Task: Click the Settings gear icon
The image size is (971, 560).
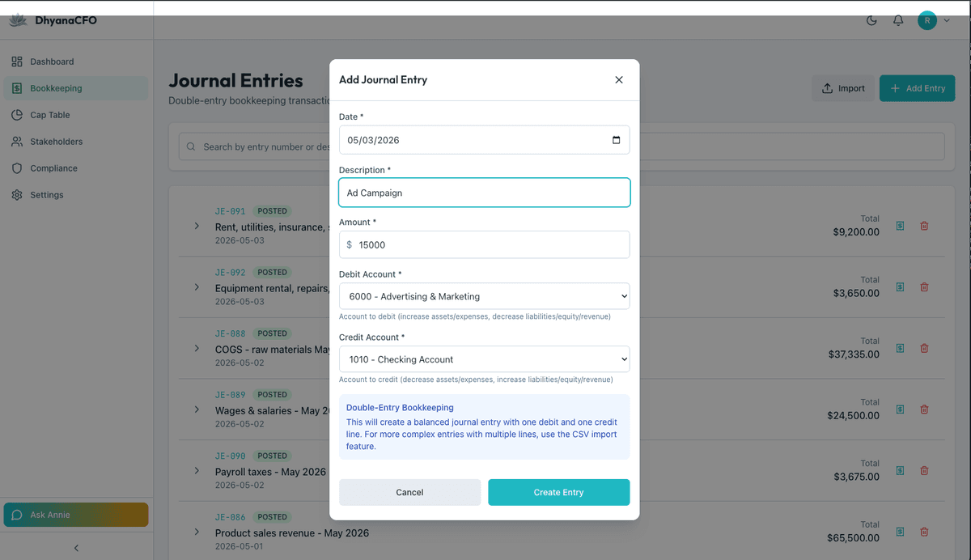Action: click(x=17, y=195)
